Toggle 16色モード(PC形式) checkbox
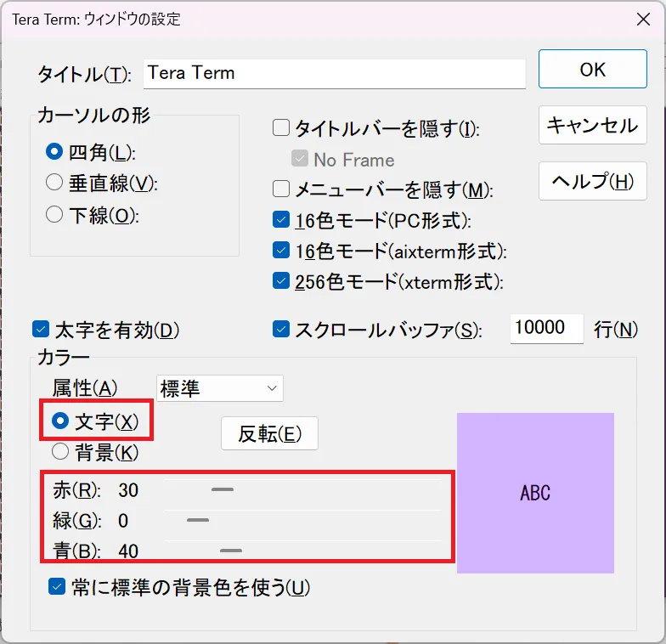This screenshot has height=644, width=666. point(280,219)
